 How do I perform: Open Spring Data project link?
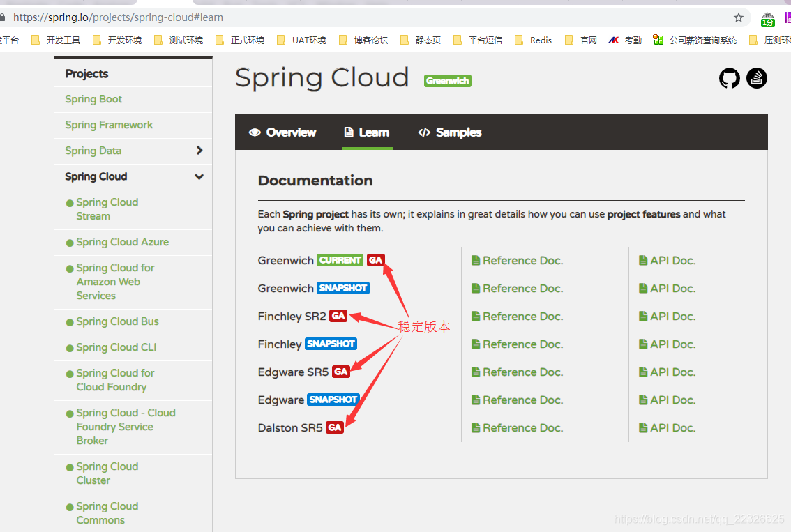(x=93, y=151)
